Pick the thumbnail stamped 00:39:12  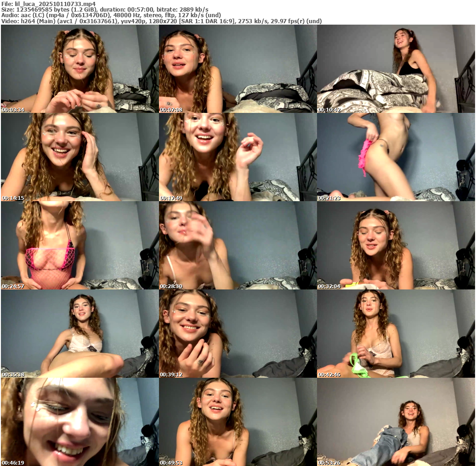pyautogui.click(x=238, y=334)
